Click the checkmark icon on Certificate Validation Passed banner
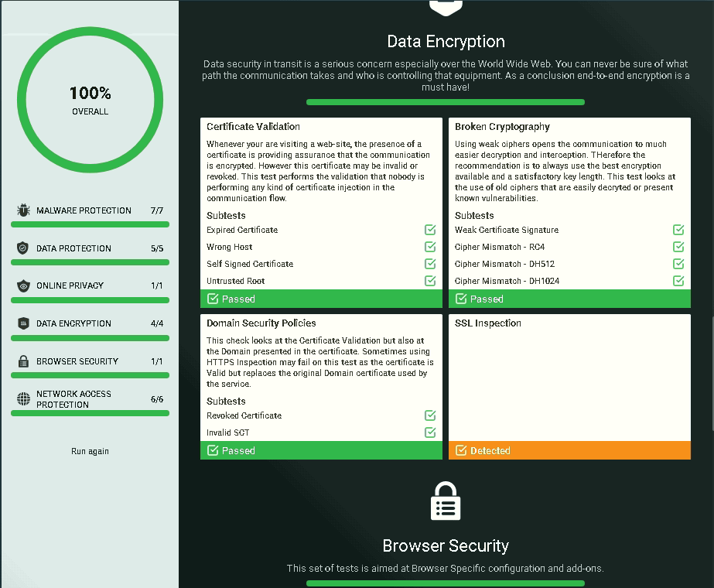The image size is (714, 588). pos(213,299)
